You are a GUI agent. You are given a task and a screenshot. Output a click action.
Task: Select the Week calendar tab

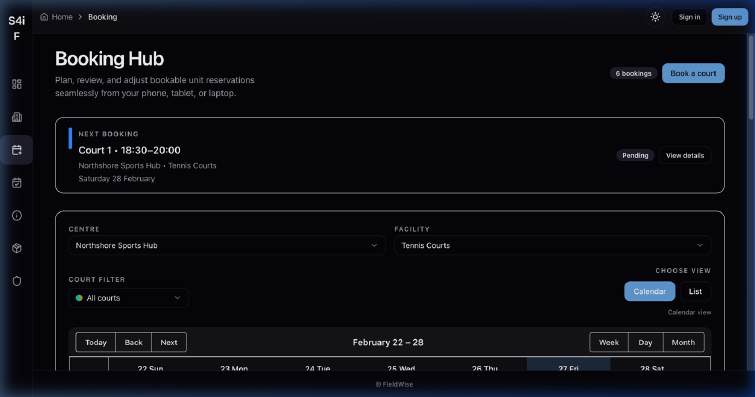pos(609,342)
